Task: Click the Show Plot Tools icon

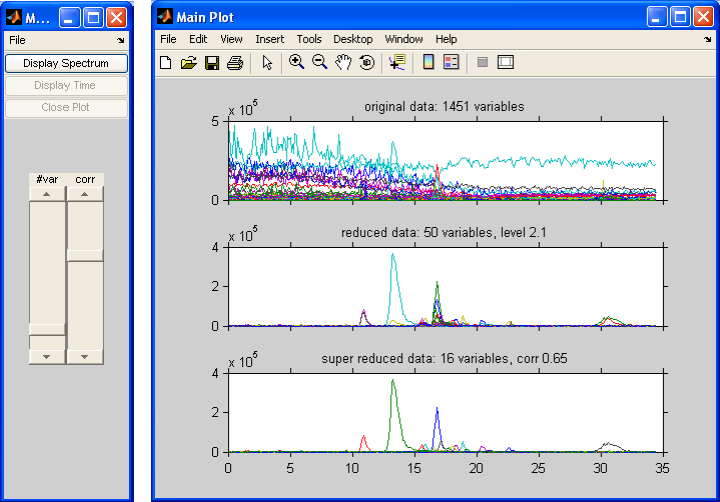Action: [506, 62]
